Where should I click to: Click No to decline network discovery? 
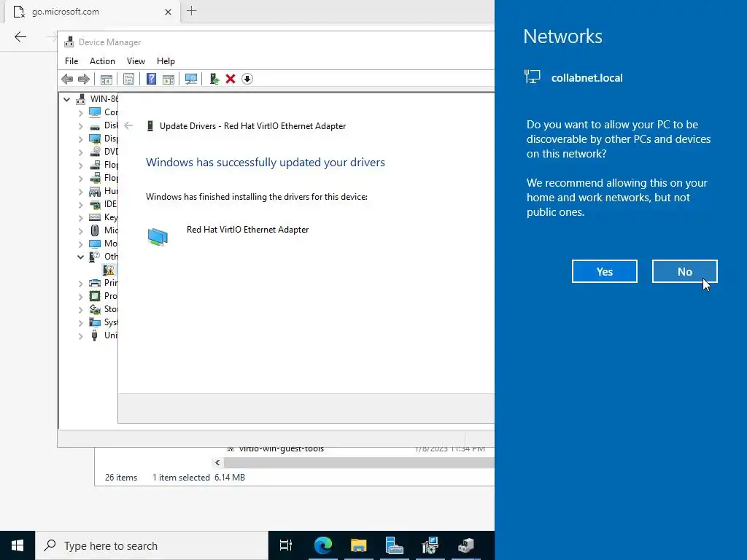(684, 271)
